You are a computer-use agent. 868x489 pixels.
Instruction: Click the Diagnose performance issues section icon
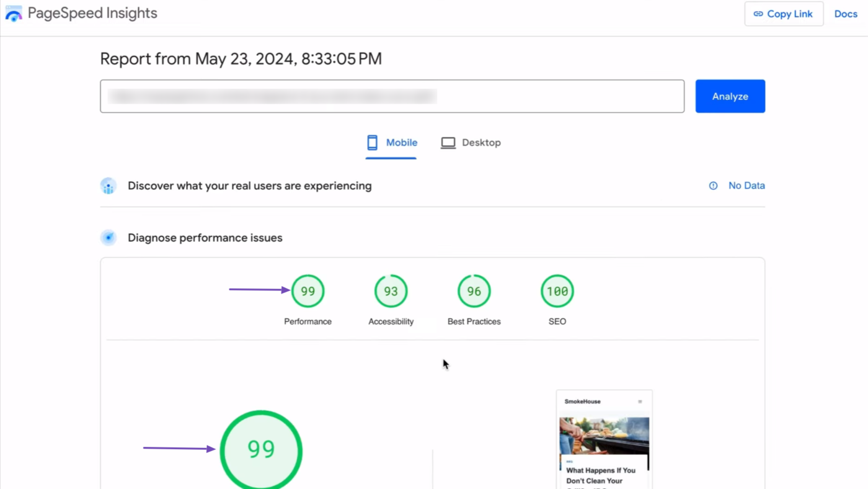[x=108, y=238]
